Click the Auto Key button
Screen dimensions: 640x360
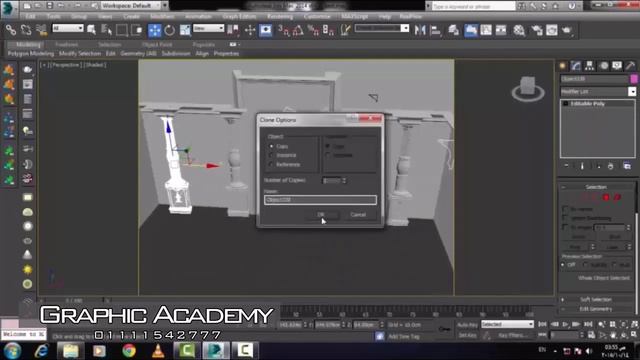pyautogui.click(x=467, y=325)
